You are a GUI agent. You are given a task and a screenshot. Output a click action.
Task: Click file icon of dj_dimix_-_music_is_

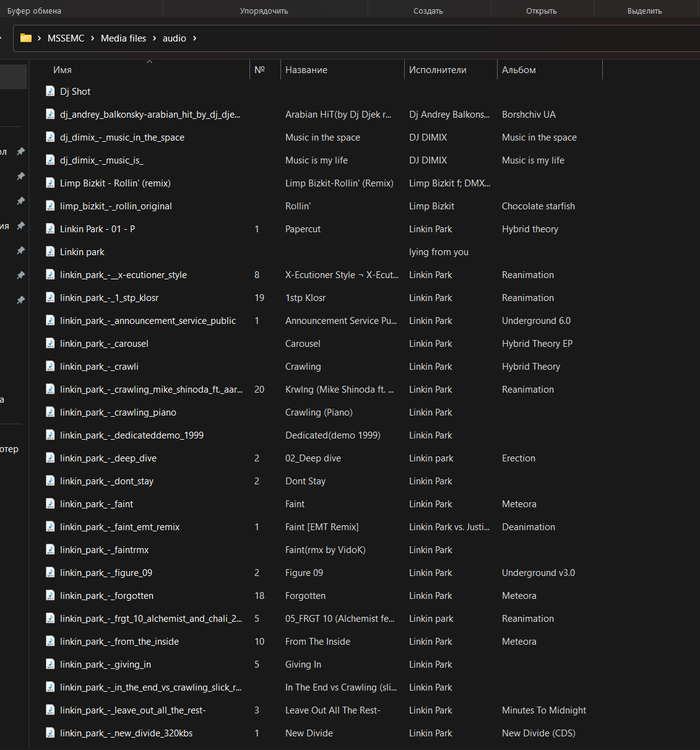click(x=50, y=160)
